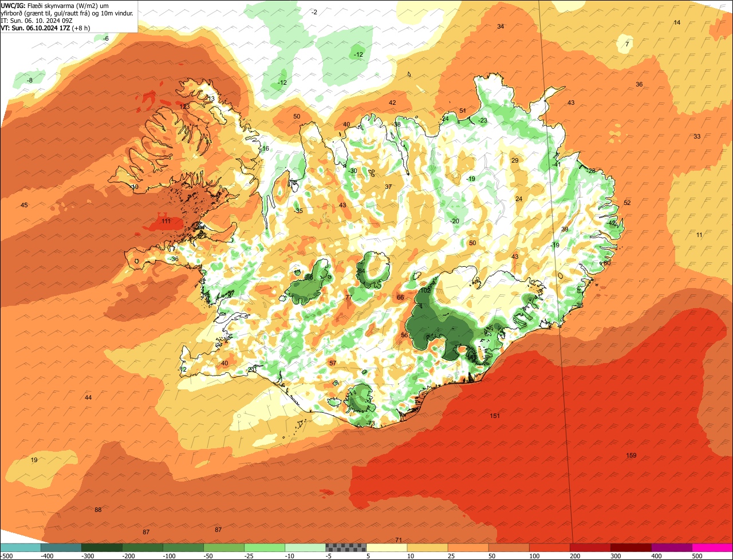Click the negative value '-28' on the coast

(x=592, y=171)
